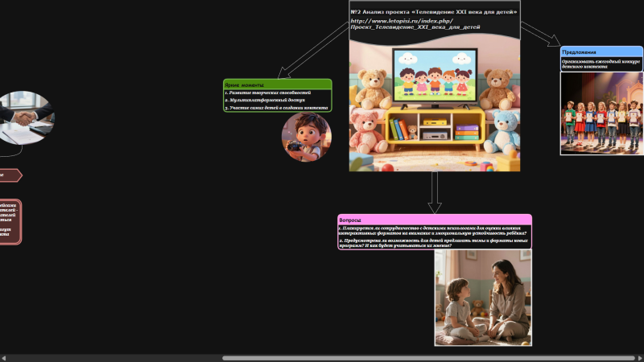Click the left scroll arrow
644x362 pixels.
click(x=4, y=358)
